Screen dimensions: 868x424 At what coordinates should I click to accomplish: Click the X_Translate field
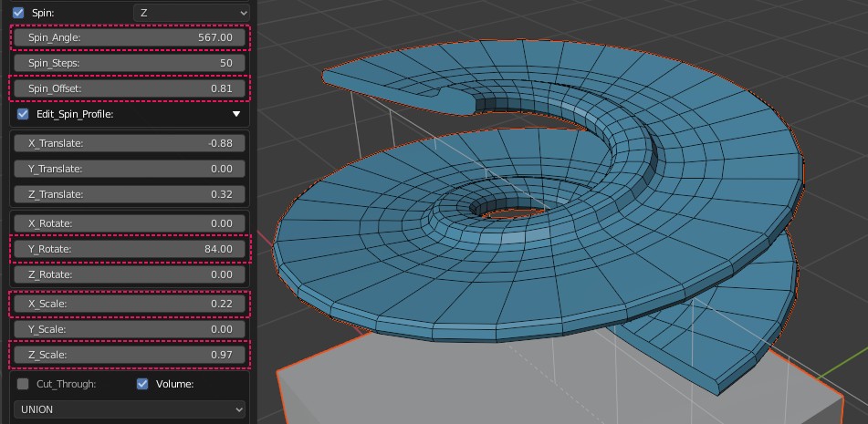(x=129, y=143)
